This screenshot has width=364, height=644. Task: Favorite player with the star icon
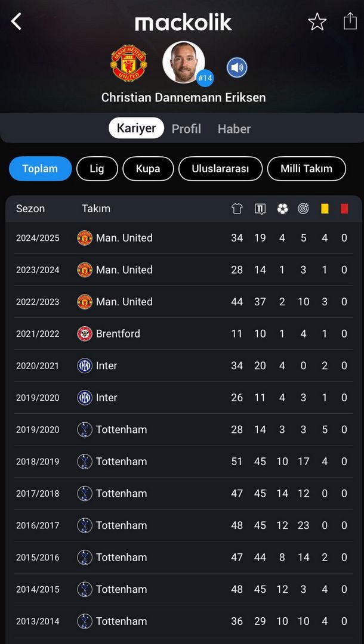tap(317, 22)
